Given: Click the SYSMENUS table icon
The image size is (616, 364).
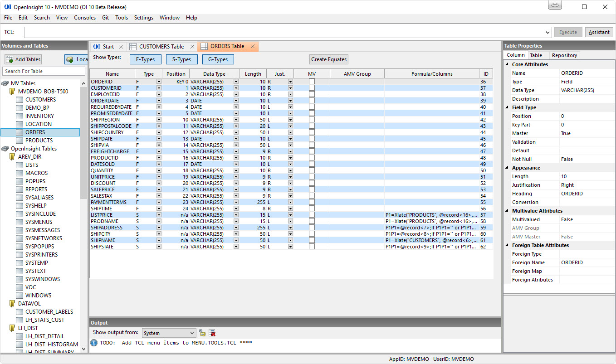Looking at the screenshot, I should [x=19, y=222].
